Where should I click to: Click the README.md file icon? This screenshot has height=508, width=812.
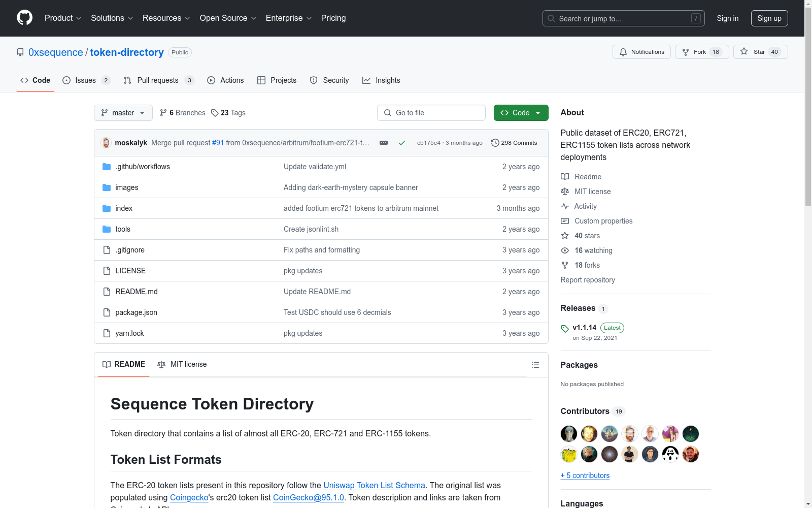pos(107,292)
